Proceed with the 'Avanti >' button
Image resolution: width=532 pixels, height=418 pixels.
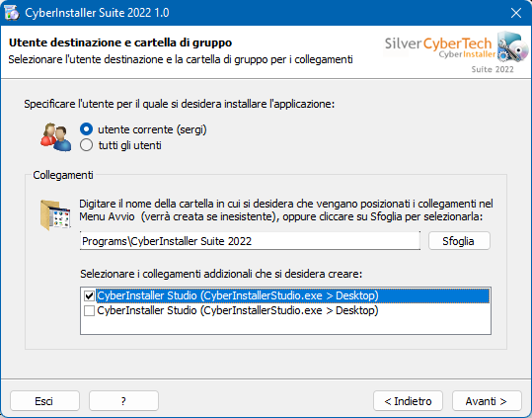[x=487, y=401]
